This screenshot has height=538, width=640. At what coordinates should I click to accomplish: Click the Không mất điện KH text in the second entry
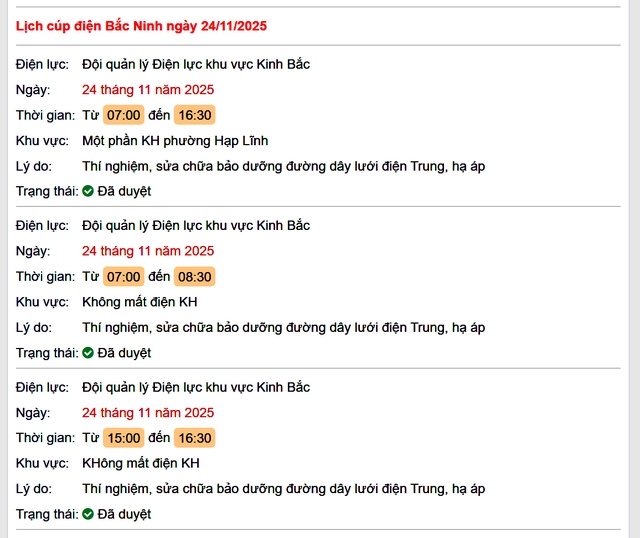[140, 302]
